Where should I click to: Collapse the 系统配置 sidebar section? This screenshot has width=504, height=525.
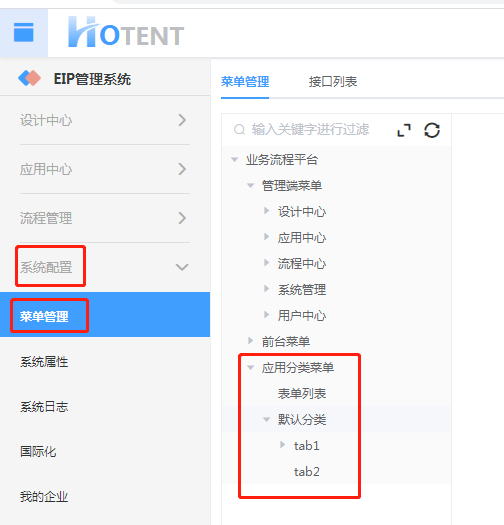click(x=182, y=267)
